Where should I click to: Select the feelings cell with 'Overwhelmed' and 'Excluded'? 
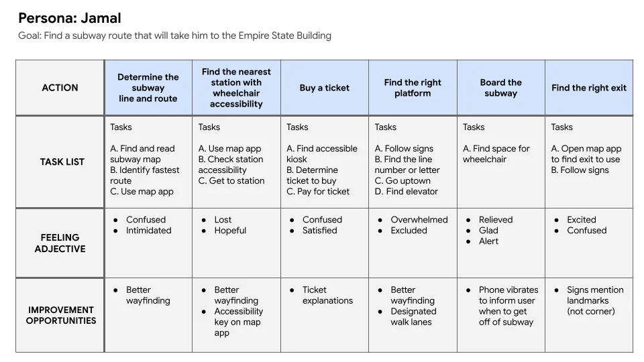click(413, 243)
